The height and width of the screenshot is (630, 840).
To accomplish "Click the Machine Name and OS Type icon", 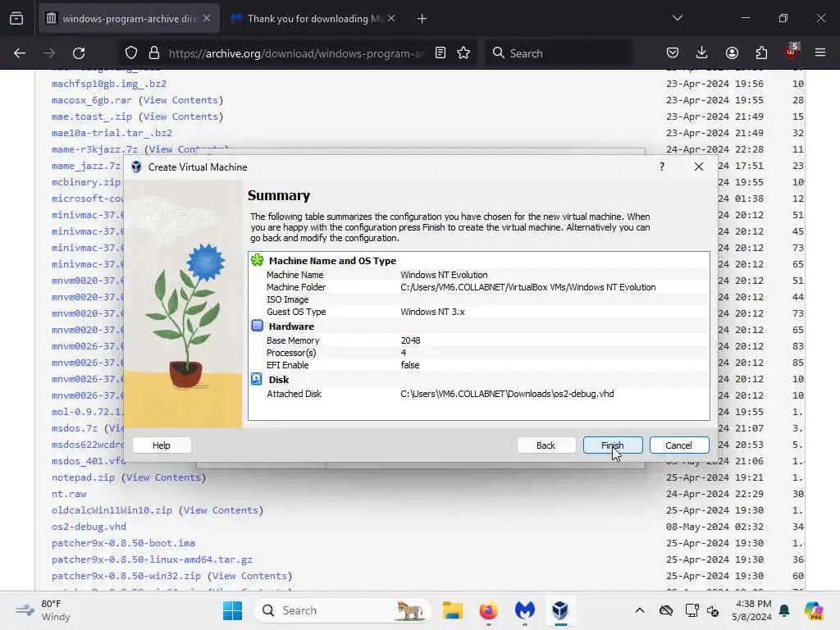I will tap(258, 260).
